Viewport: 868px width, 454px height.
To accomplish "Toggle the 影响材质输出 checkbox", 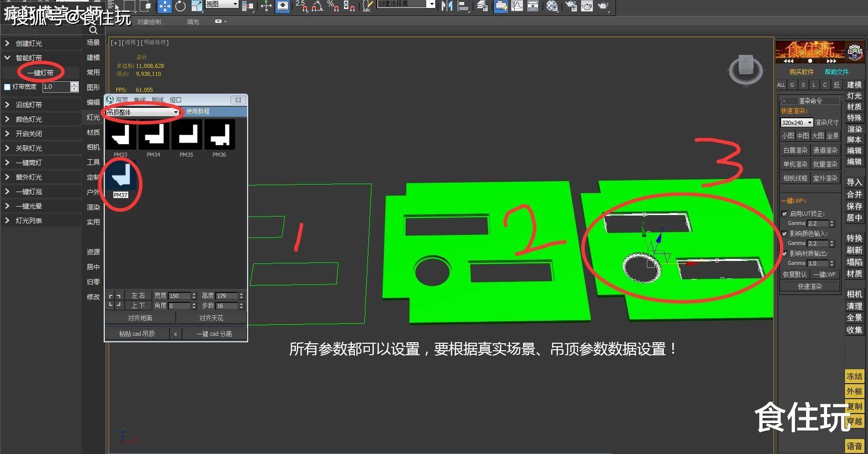I will 785,253.
